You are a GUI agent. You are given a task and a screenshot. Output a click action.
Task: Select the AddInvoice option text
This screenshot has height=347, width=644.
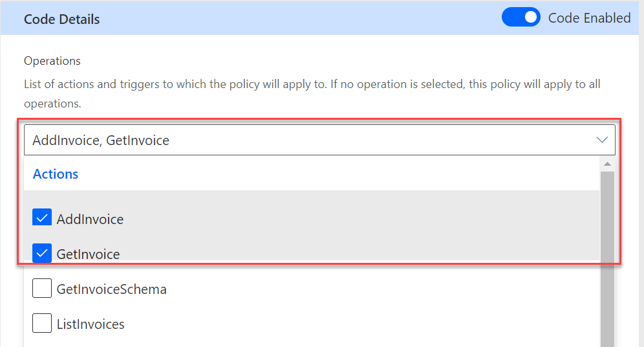[x=90, y=219]
